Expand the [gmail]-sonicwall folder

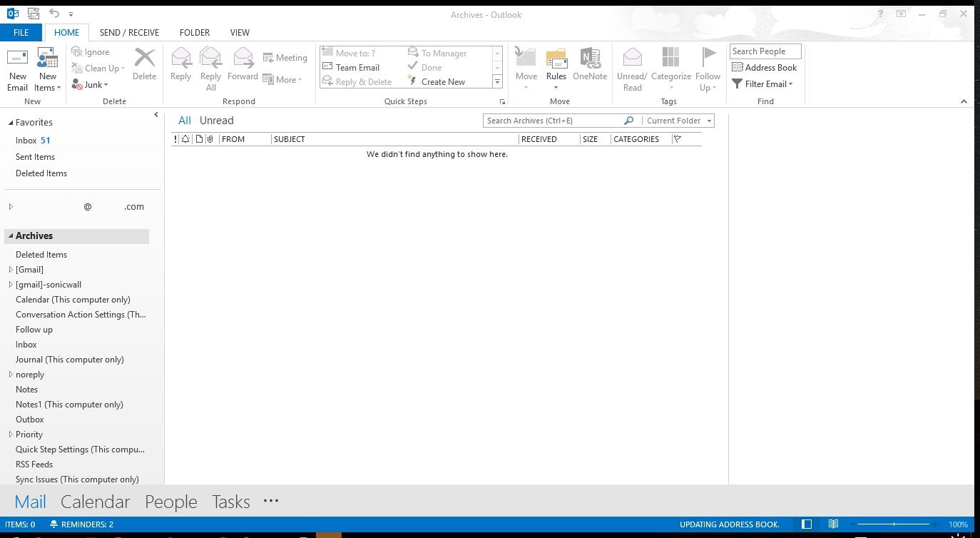pos(11,285)
